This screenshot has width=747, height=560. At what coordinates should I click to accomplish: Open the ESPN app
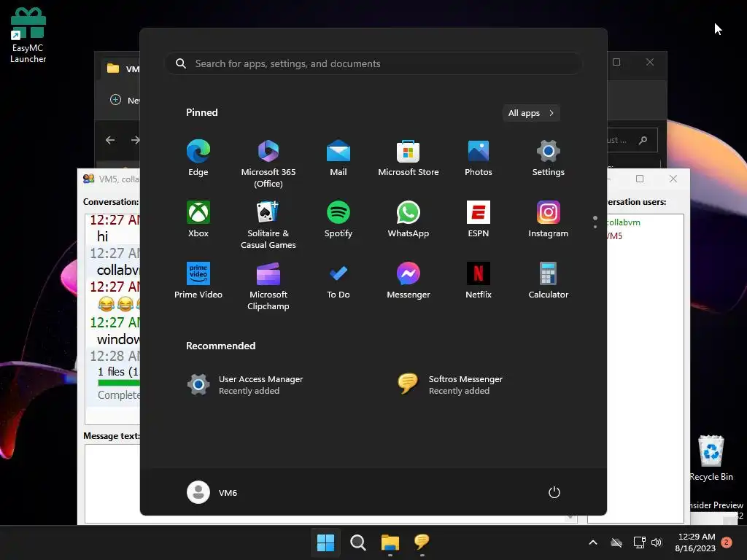(x=479, y=219)
